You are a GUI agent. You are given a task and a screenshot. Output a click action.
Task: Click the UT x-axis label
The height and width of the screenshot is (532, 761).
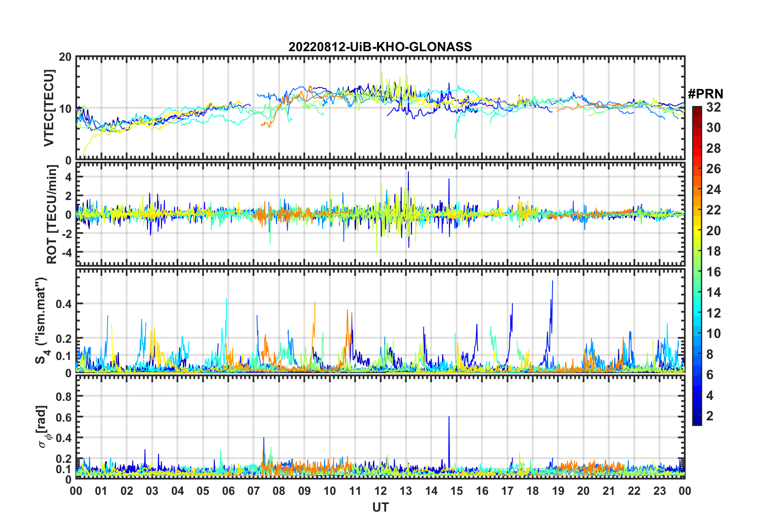pyautogui.click(x=380, y=508)
